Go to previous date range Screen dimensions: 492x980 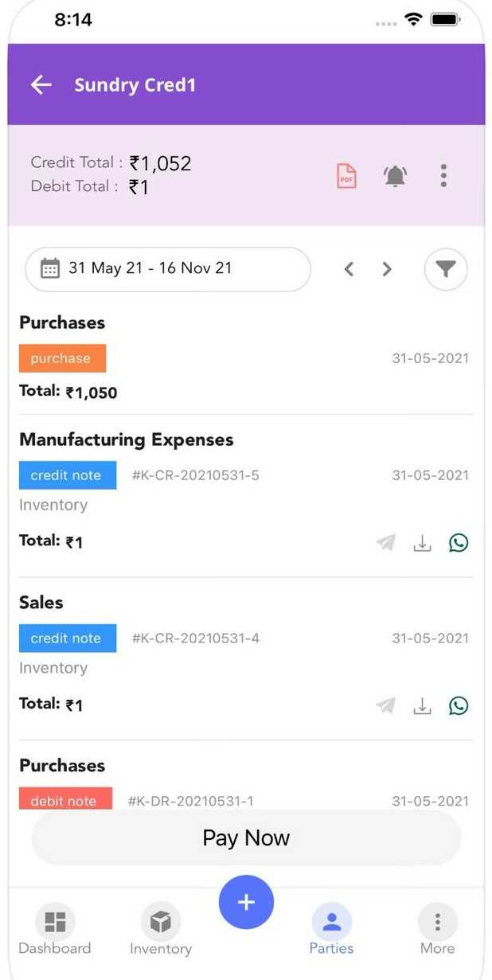pyautogui.click(x=349, y=269)
